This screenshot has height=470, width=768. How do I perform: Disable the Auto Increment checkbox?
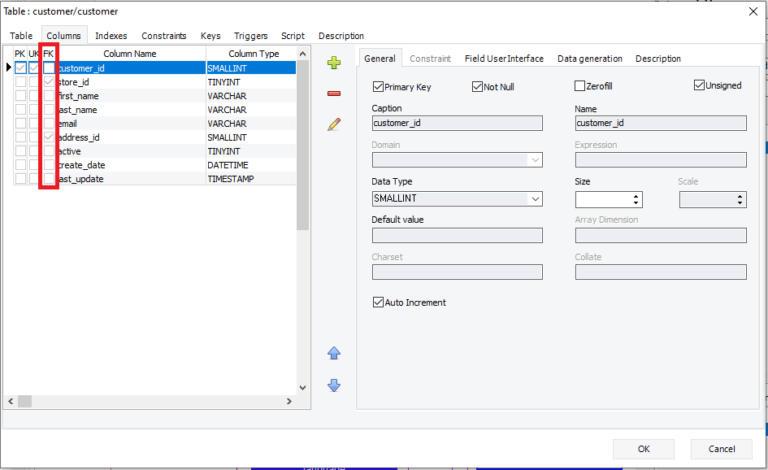tap(378, 302)
